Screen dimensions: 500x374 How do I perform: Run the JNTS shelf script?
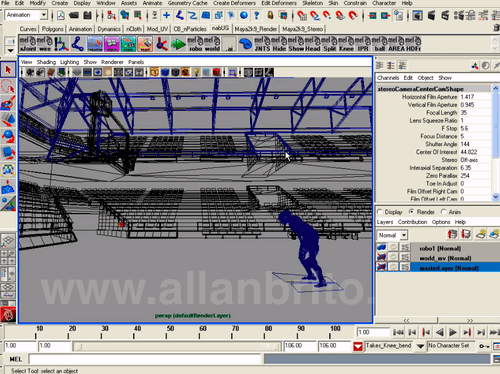tap(262, 44)
